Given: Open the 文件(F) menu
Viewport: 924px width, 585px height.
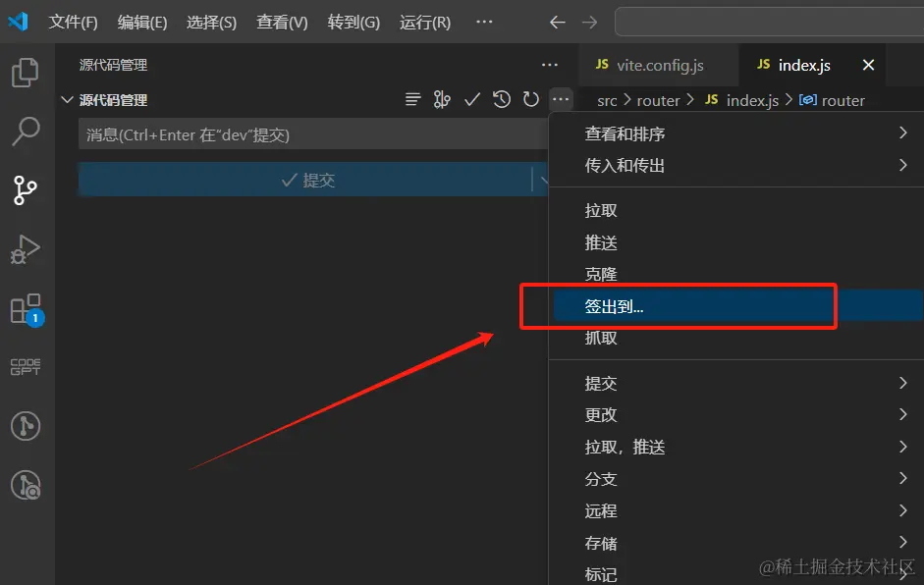Looking at the screenshot, I should point(73,23).
